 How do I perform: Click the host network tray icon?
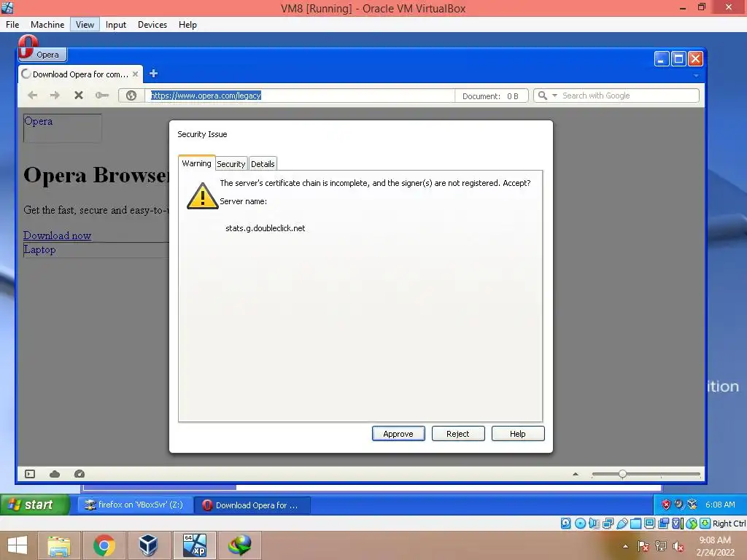(661, 546)
